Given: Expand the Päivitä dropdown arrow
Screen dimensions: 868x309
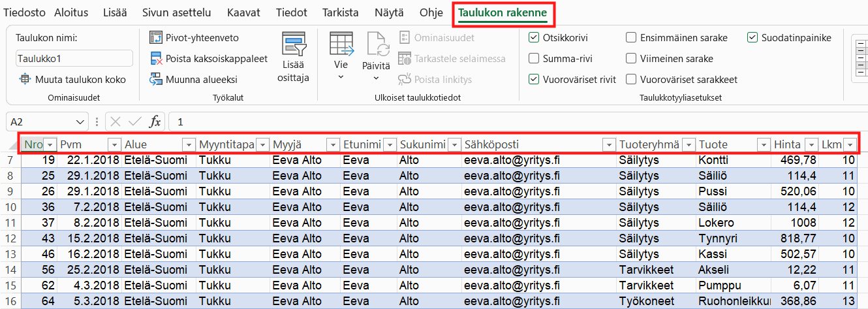Looking at the screenshot, I should tap(377, 78).
